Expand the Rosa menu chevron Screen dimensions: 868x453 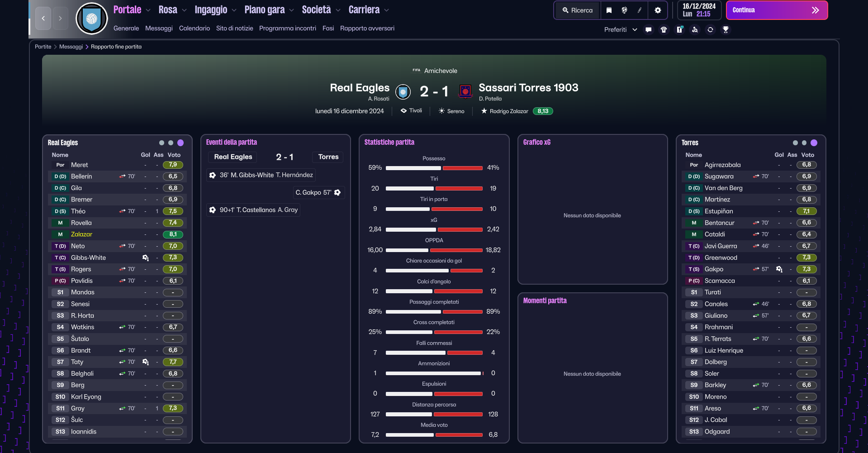click(184, 10)
